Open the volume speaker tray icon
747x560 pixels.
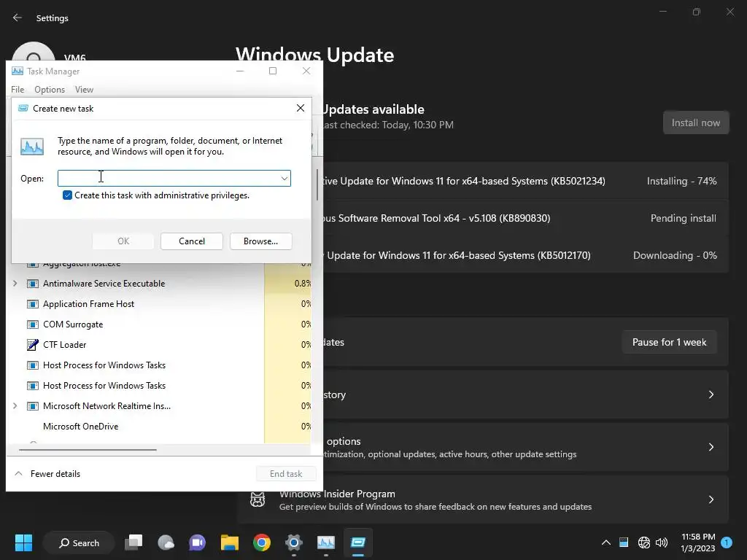662,542
